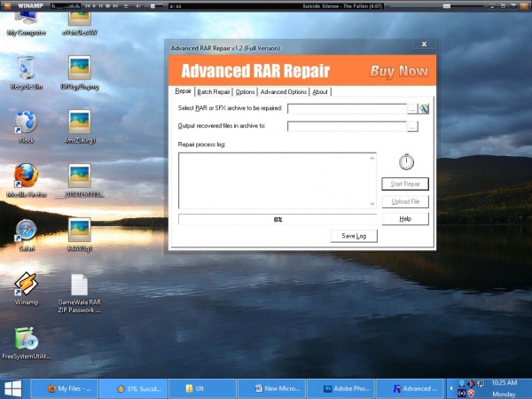
Task: Select the Recycle Bin desktop icon
Action: tap(26, 73)
